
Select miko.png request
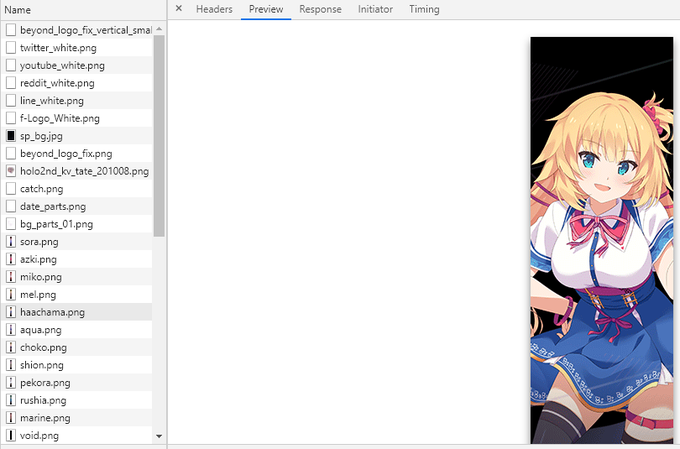[77, 277]
